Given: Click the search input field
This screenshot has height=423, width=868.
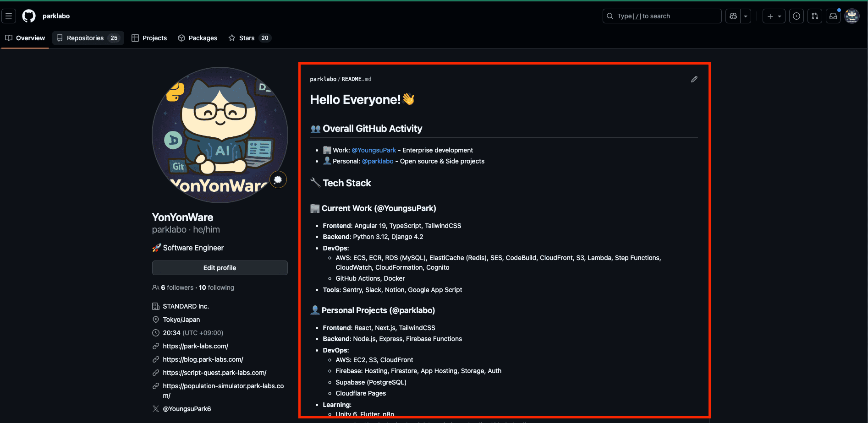Looking at the screenshot, I should tap(661, 16).
